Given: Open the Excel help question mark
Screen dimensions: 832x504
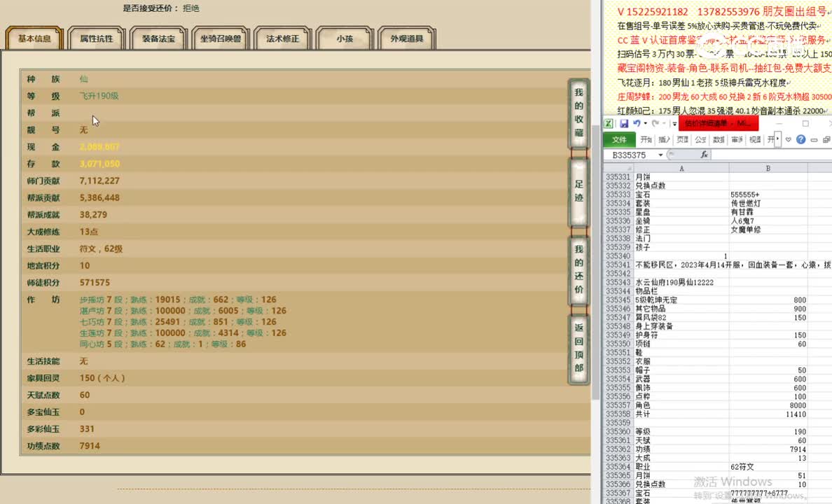Looking at the screenshot, I should coord(800,140).
